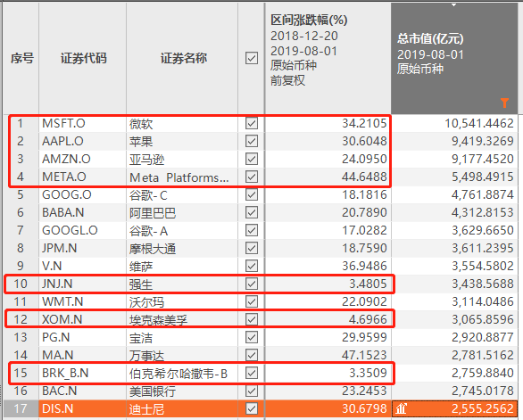This screenshot has height=420, width=523.
Task: Click the 3.3509 change value
Action: (x=368, y=373)
